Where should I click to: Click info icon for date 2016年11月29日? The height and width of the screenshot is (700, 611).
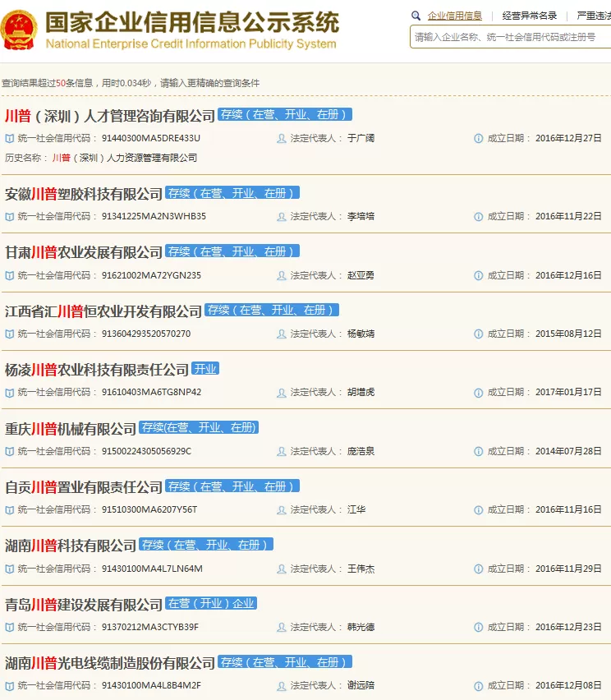[479, 569]
